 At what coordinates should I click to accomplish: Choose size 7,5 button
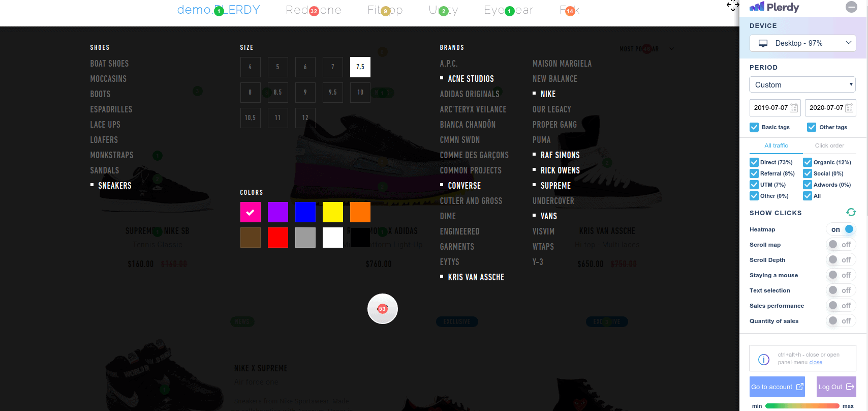[x=360, y=67]
